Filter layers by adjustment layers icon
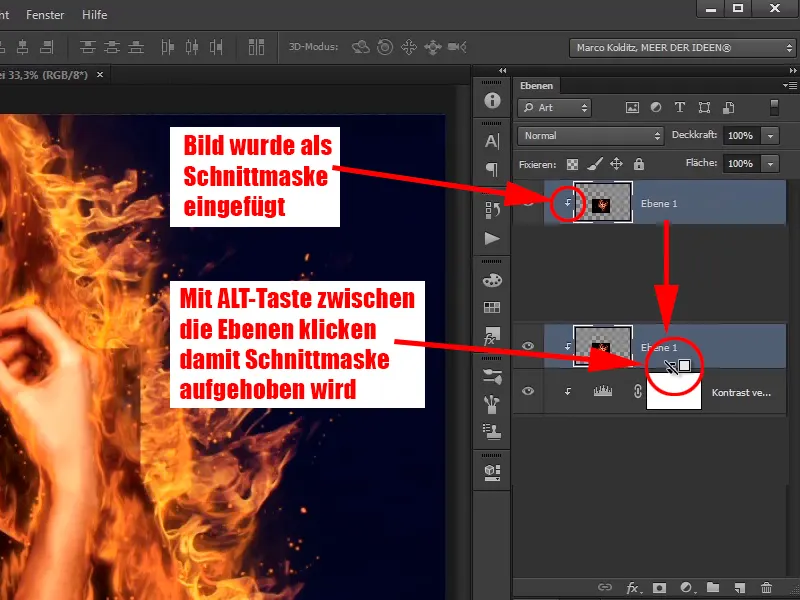The image size is (800, 600). point(656,107)
